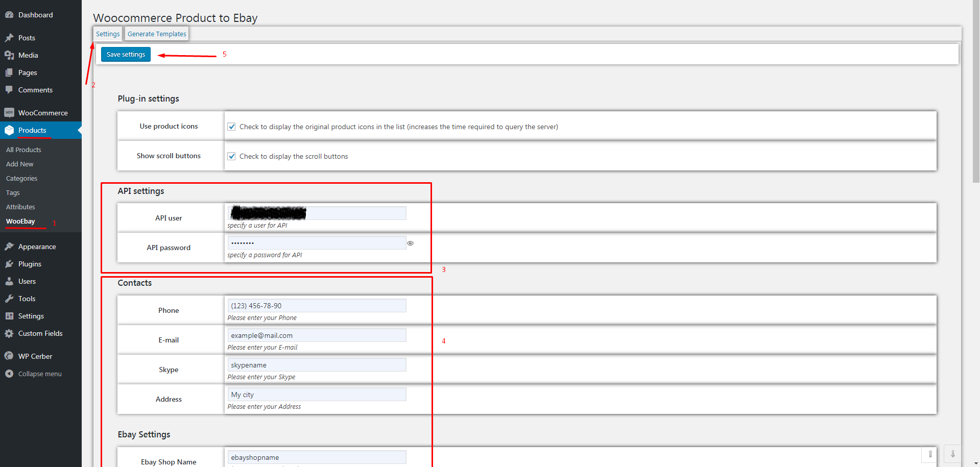Viewport: 980px width, 467px height.
Task: Switch to the Settings tab
Action: (108, 34)
